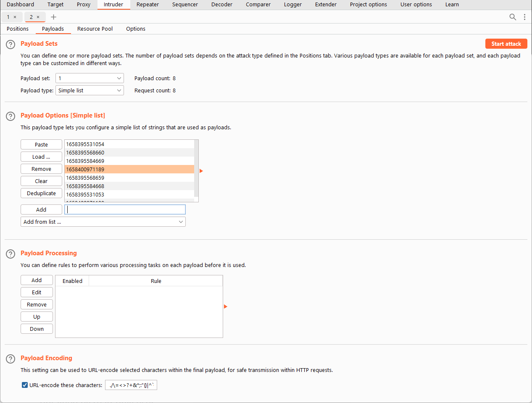Toggle URL-encode these characters checkbox

point(25,385)
